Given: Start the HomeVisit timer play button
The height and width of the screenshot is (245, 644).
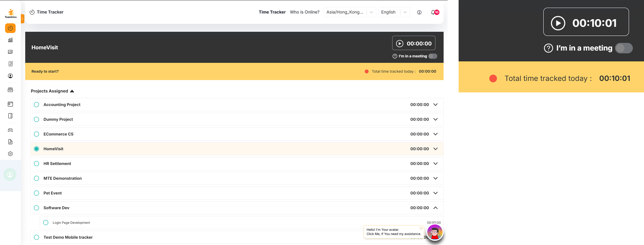Looking at the screenshot, I should 400,44.
